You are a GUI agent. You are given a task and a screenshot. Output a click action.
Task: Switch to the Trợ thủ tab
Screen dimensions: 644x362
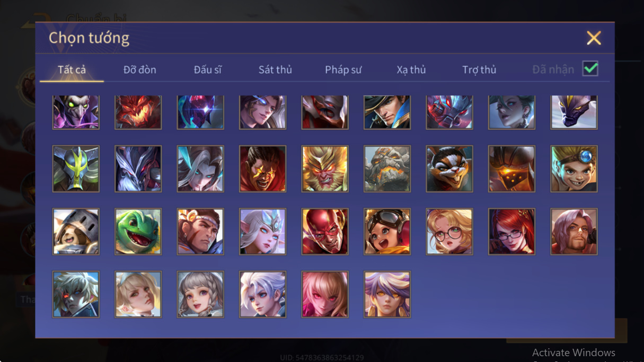[479, 70]
